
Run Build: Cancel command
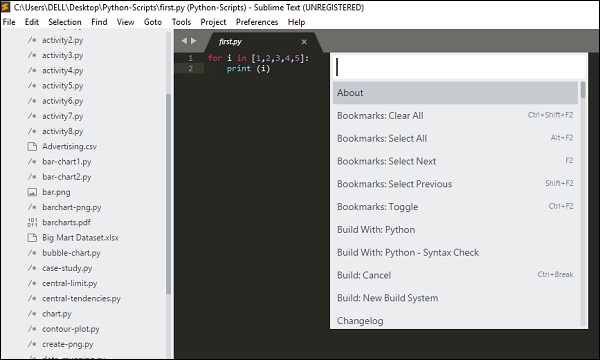pyautogui.click(x=455, y=275)
